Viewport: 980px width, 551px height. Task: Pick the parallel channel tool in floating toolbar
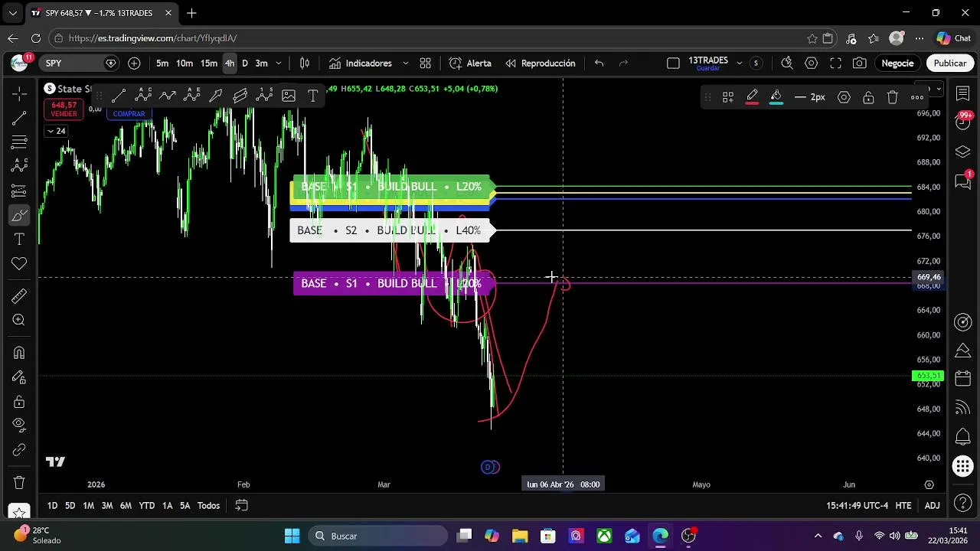(x=240, y=96)
